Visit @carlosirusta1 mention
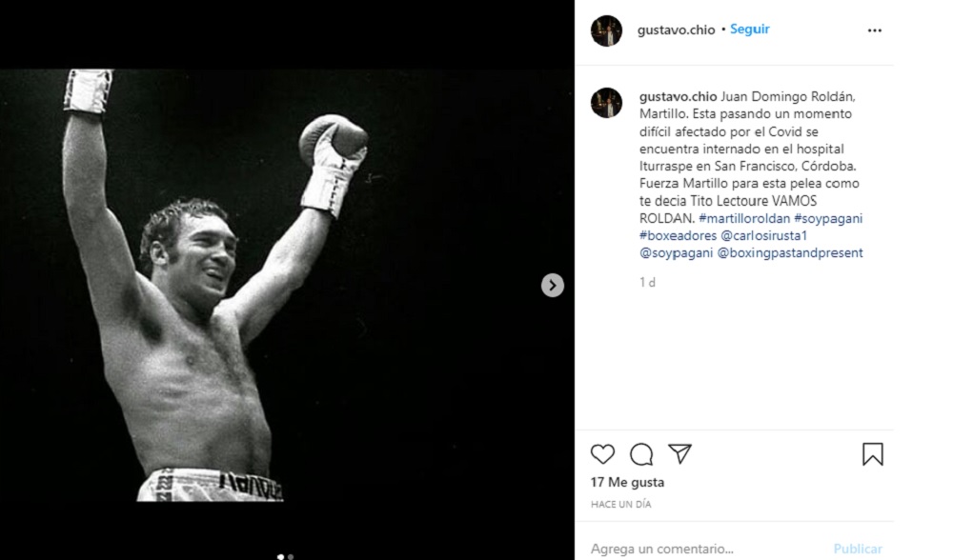Screen dimensions: 953x560 coord(766,235)
